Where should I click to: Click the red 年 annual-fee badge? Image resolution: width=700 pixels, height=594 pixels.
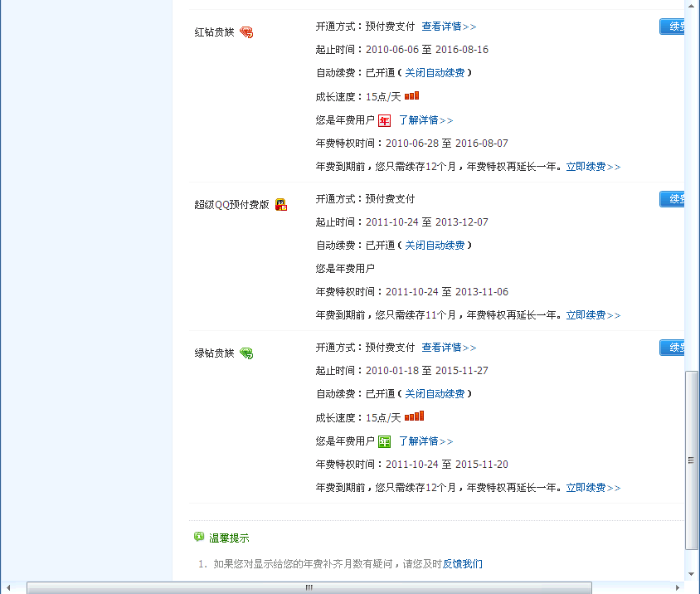click(x=384, y=120)
